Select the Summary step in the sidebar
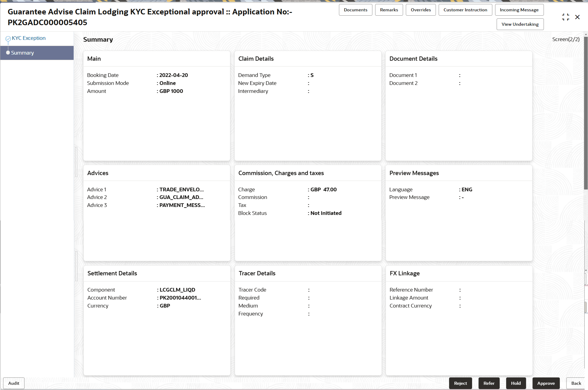The image size is (588, 390). [x=22, y=52]
